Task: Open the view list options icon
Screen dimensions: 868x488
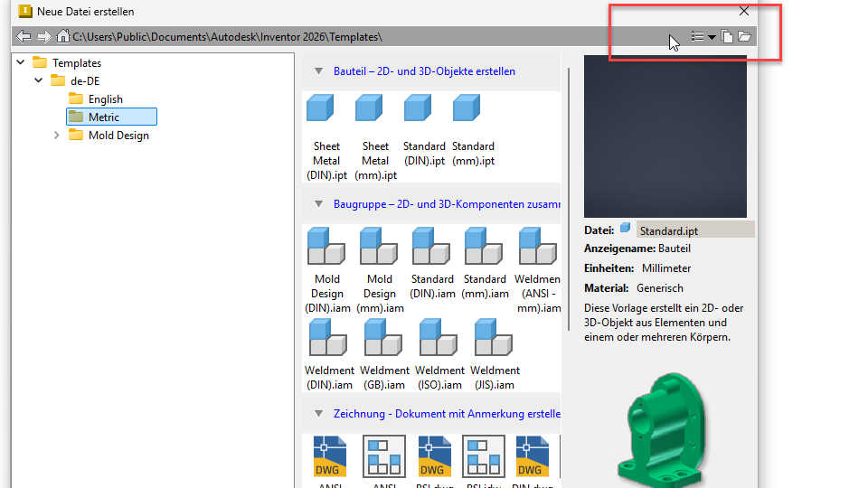Action: 697,36
